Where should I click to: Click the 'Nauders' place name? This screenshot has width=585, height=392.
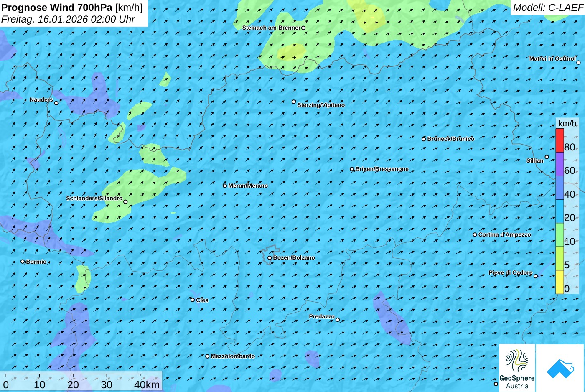(41, 99)
